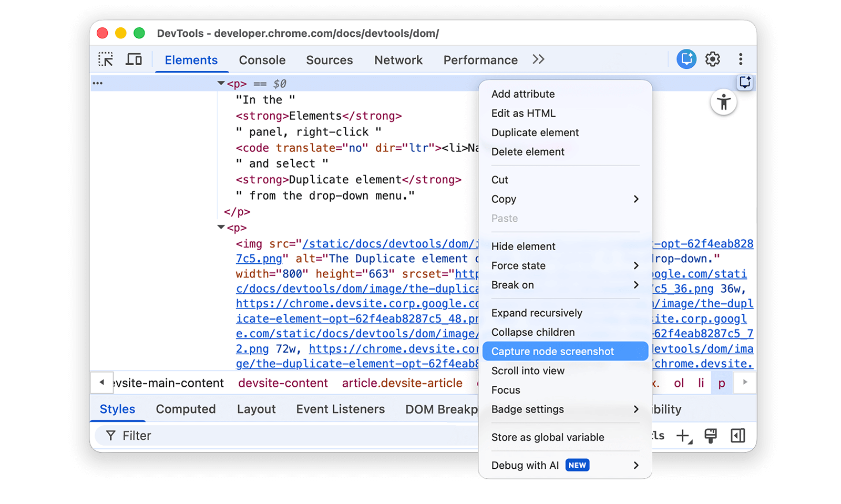The image size is (841, 504).
Task: Select the Inspect element tool
Action: (x=105, y=59)
